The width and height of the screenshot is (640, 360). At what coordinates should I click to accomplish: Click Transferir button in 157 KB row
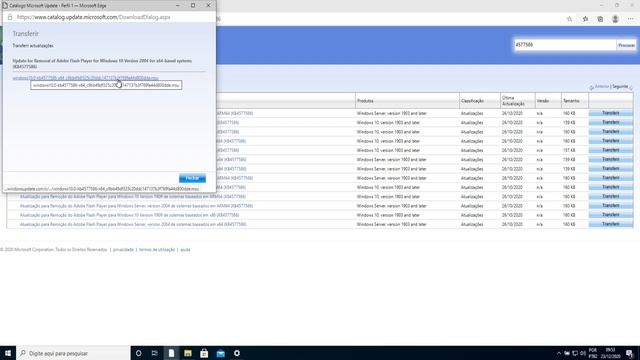click(611, 150)
